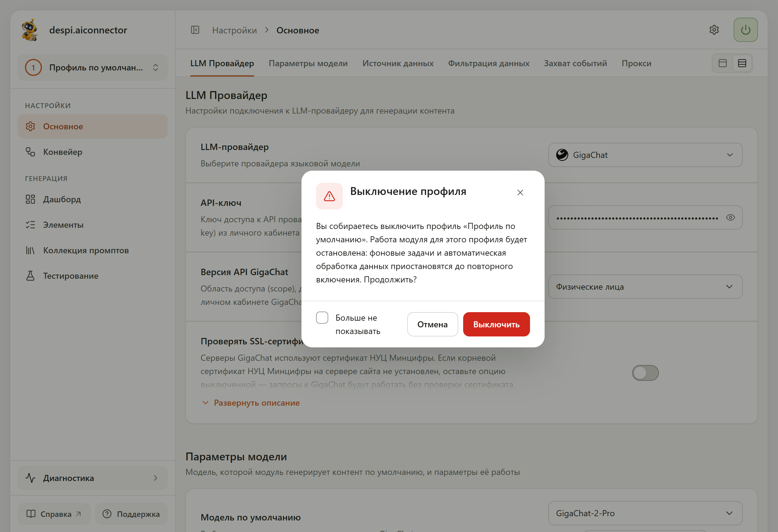Close the Выключение профиля dialog
The width and height of the screenshot is (778, 532).
pos(520,193)
